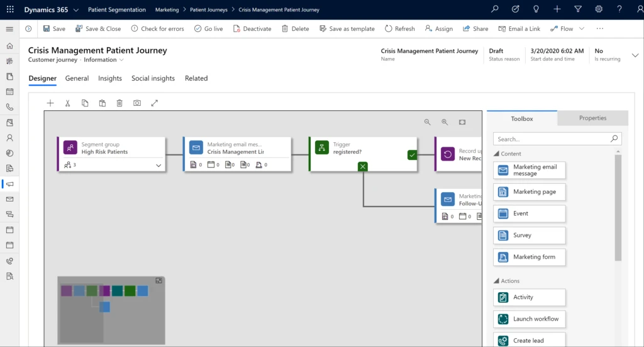The image size is (644, 347).
Task: Click in the Toolbox search field
Action: tap(550, 139)
